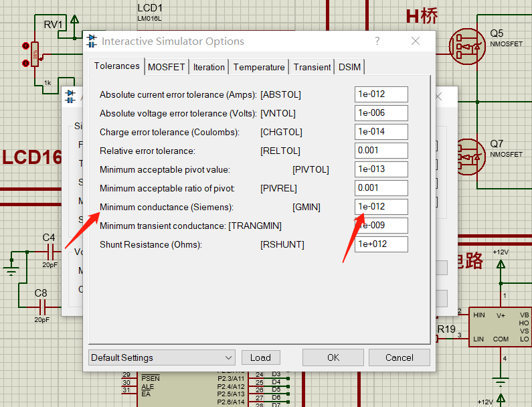Switch to the DSIM tab
The width and height of the screenshot is (532, 407).
tap(349, 67)
